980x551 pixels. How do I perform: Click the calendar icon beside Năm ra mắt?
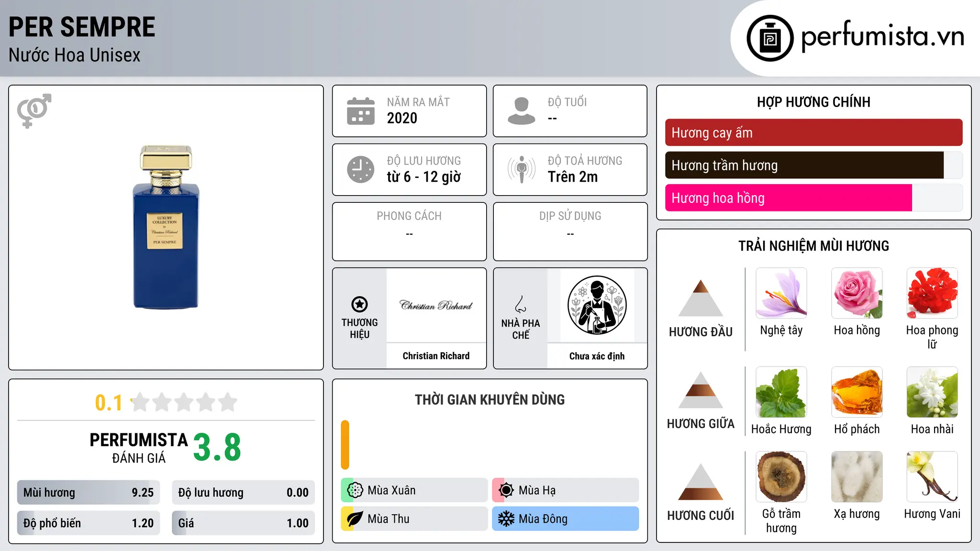[x=361, y=111]
